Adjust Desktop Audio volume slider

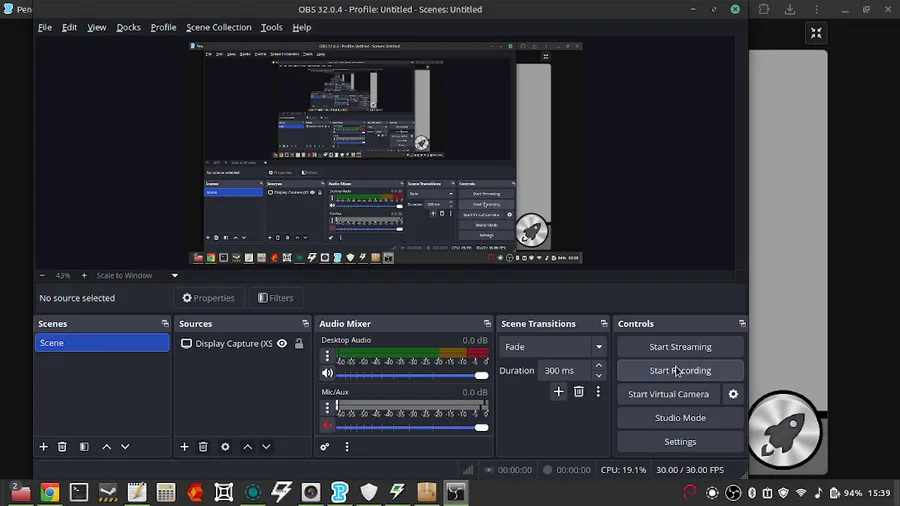[412, 375]
